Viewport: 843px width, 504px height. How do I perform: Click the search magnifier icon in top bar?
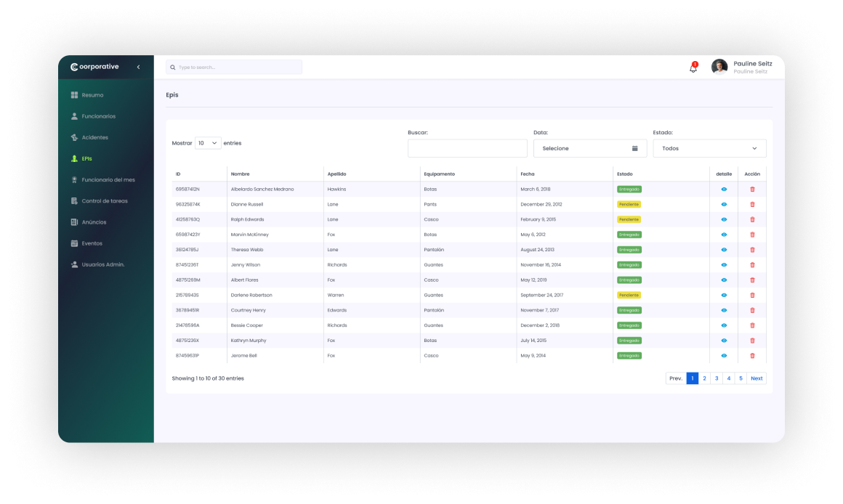coord(173,68)
